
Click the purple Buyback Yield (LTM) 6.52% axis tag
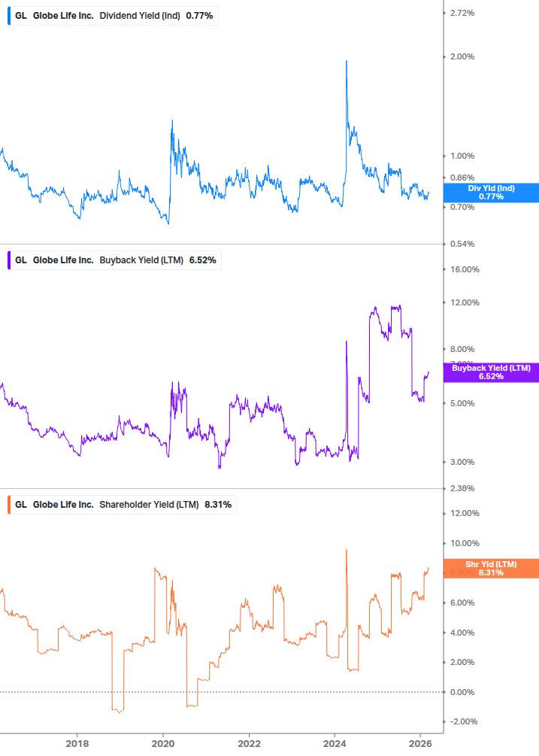(x=491, y=372)
